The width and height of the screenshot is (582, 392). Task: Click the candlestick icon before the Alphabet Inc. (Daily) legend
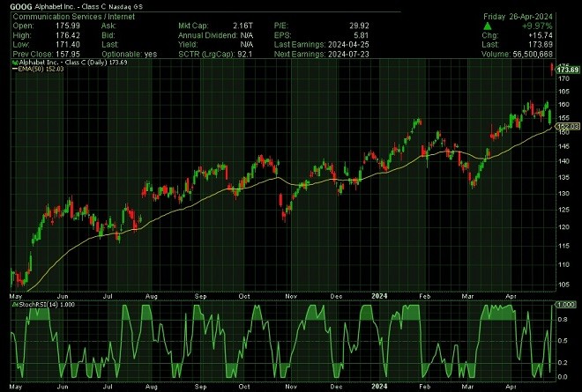[x=15, y=63]
